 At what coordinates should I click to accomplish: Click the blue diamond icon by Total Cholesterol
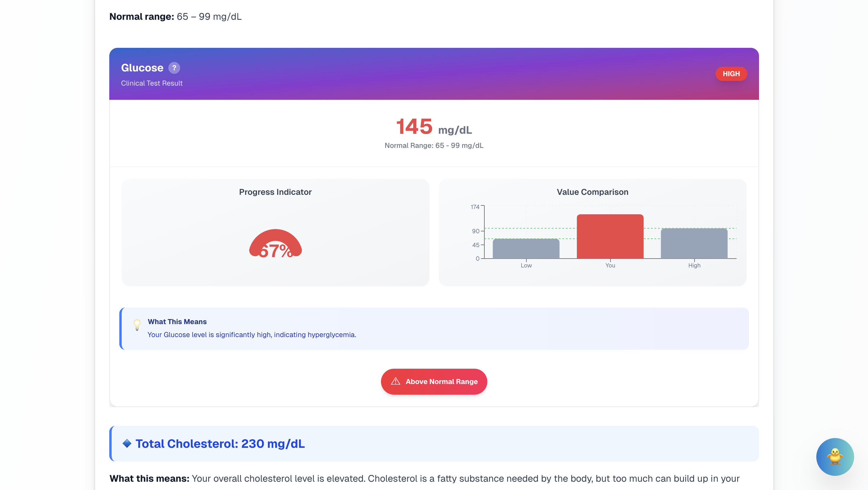click(x=127, y=443)
